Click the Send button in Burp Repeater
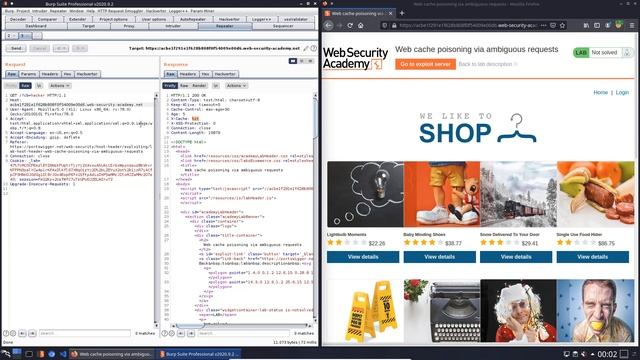 click(16, 48)
